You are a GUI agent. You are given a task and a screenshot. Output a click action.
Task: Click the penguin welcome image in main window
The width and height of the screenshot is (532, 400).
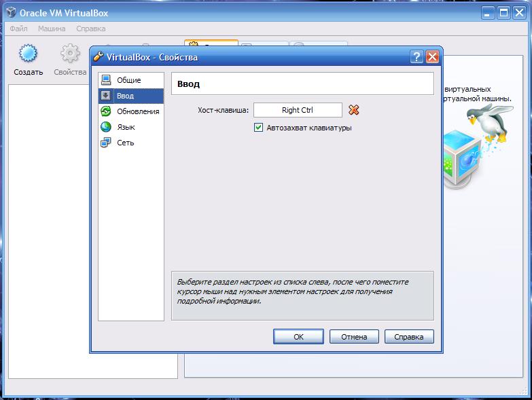click(478, 146)
